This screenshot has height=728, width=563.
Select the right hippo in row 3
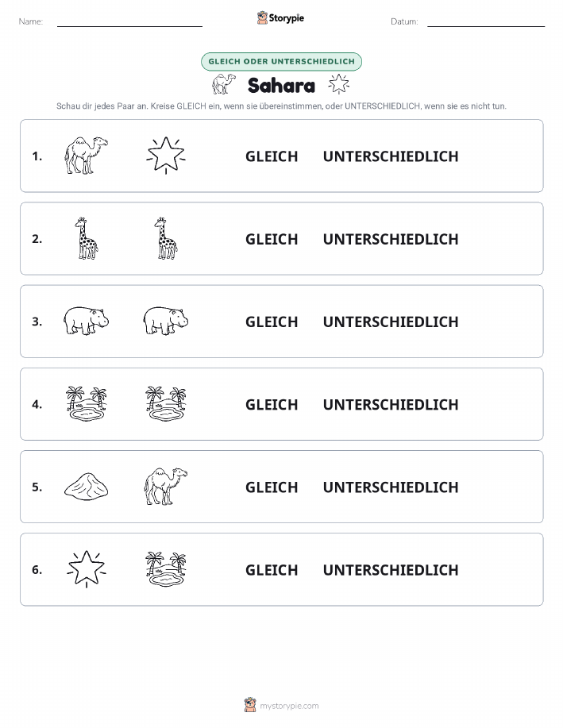[x=166, y=321]
